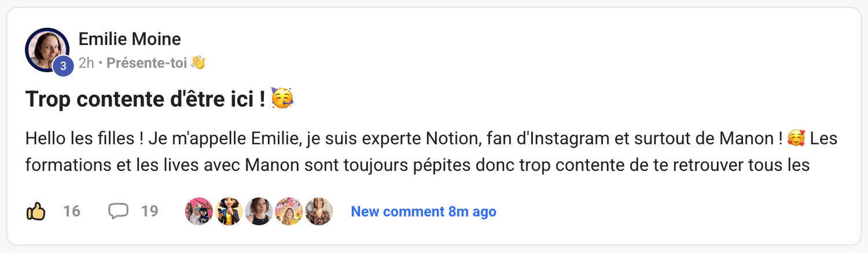Open the commenter avatar wearing a black top
868x253 pixels.
coord(259,211)
